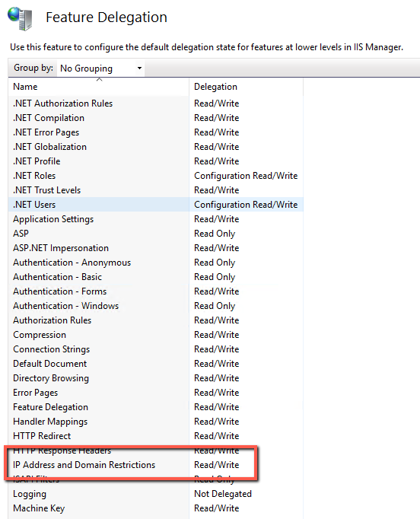Select the ASP.NET Impersonation row
Image resolution: width=420 pixels, height=519 pixels.
tap(155, 248)
